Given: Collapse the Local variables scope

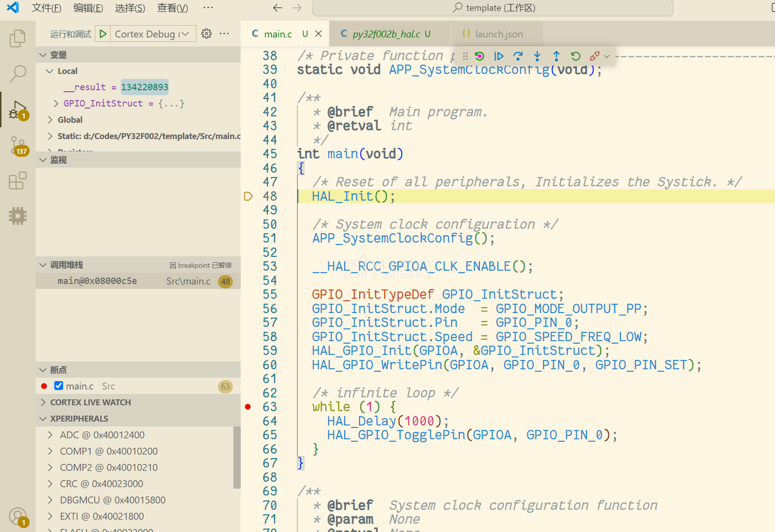Looking at the screenshot, I should pyautogui.click(x=49, y=71).
